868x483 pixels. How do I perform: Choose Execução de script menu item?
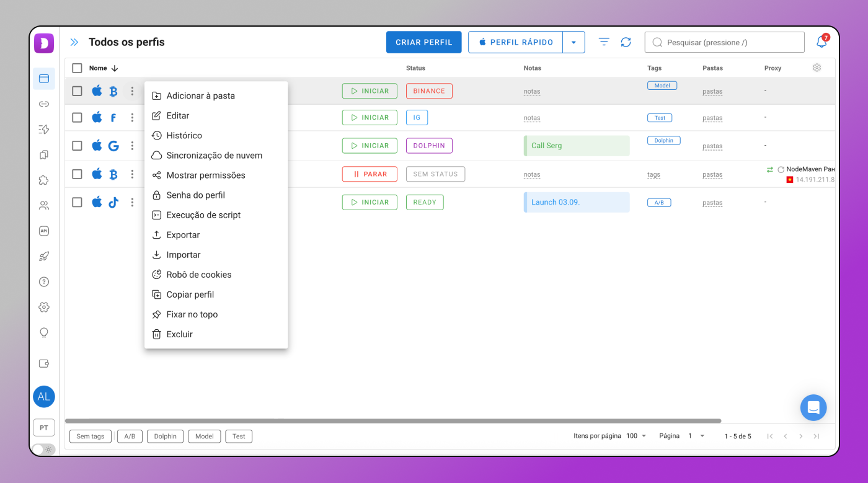[x=216, y=215]
